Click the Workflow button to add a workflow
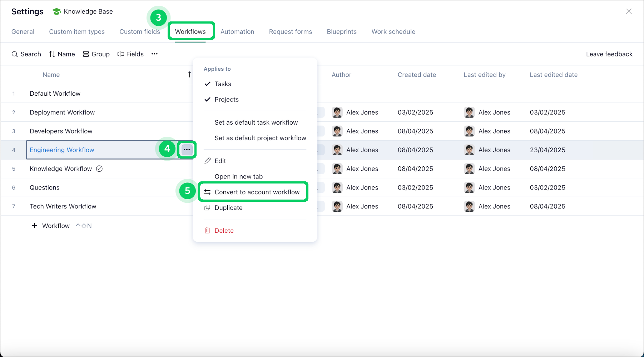The image size is (644, 357). coord(50,226)
